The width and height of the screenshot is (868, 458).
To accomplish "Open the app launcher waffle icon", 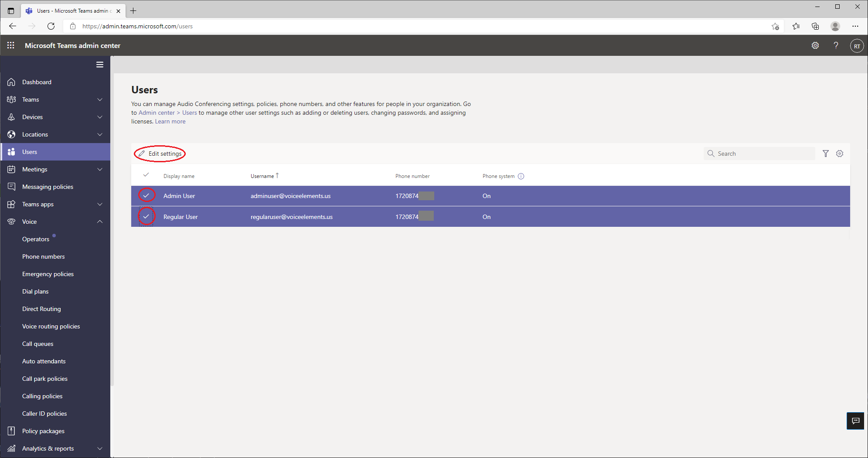I will pos(11,45).
